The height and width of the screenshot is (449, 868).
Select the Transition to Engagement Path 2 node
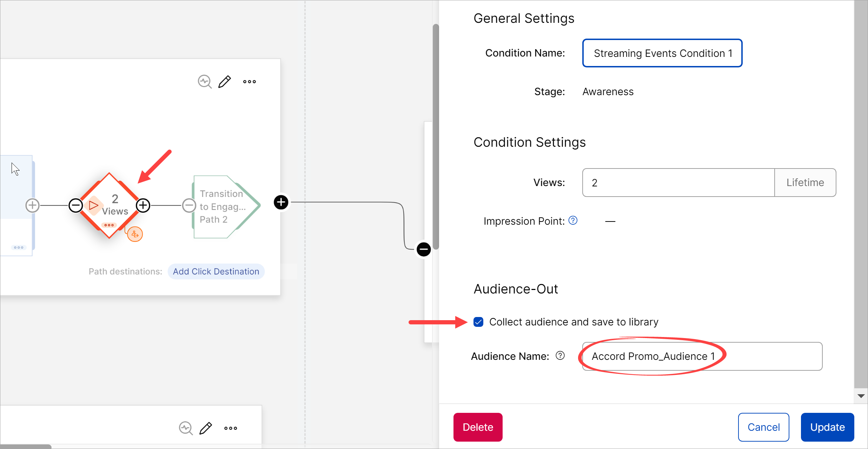223,207
